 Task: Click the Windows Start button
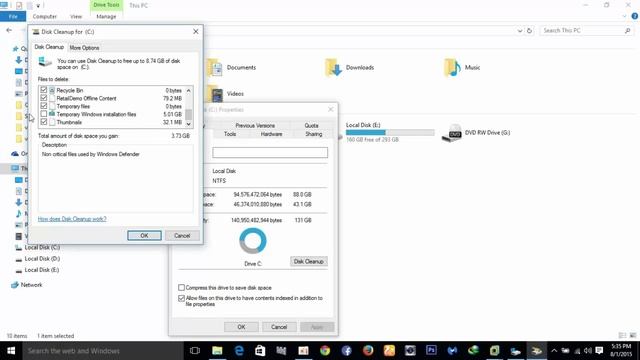point(11,351)
